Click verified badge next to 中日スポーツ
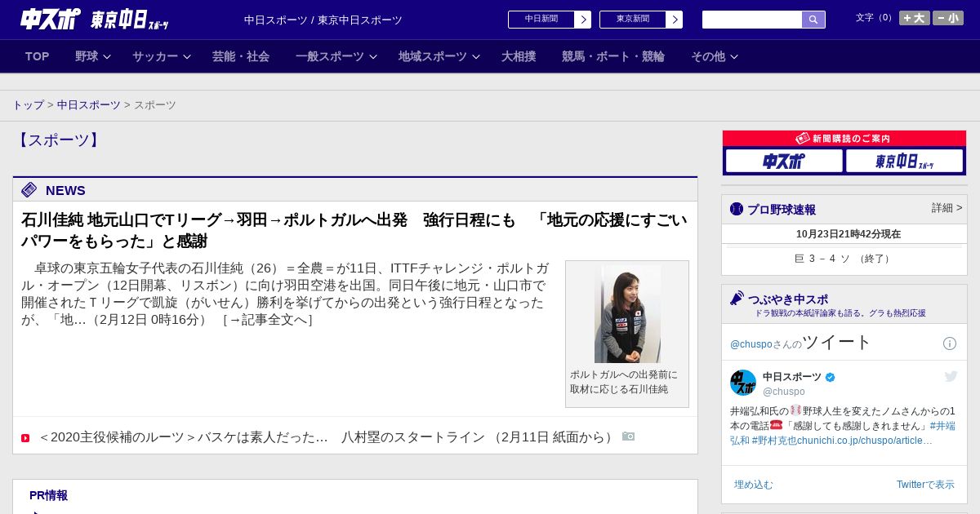The height and width of the screenshot is (514, 980). point(831,377)
